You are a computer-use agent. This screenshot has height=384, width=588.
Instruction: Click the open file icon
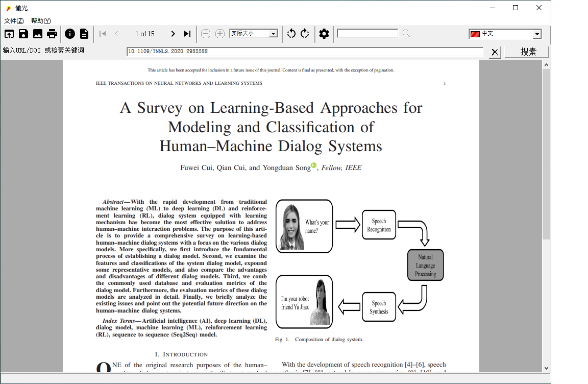[x=9, y=34]
